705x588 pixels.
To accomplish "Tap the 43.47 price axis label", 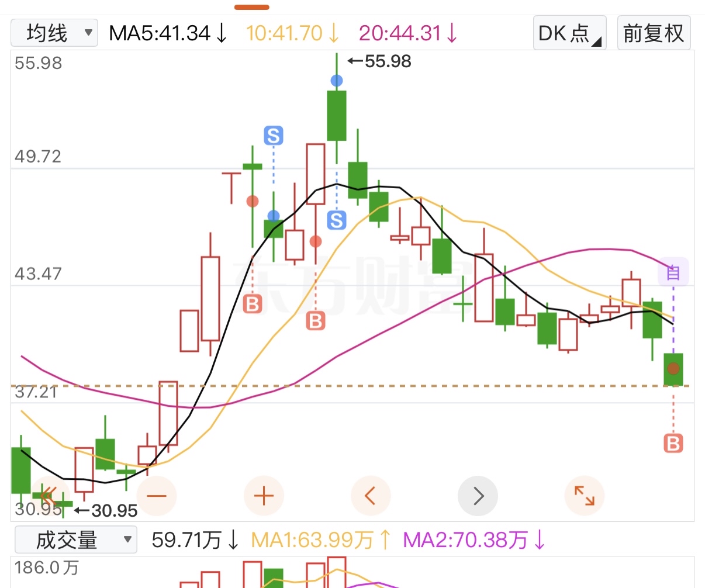I will (38, 274).
